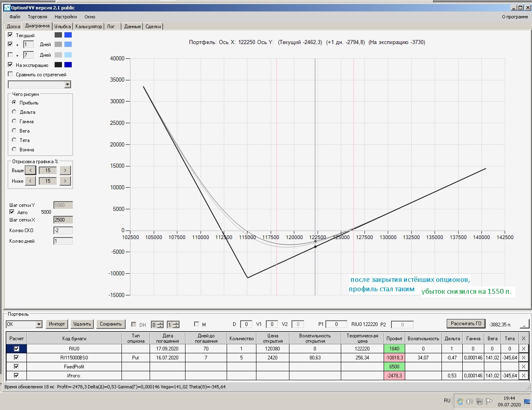Uncheck the RI115000BS0 row checkbox
This screenshot has height=410, width=532.
click(16, 357)
